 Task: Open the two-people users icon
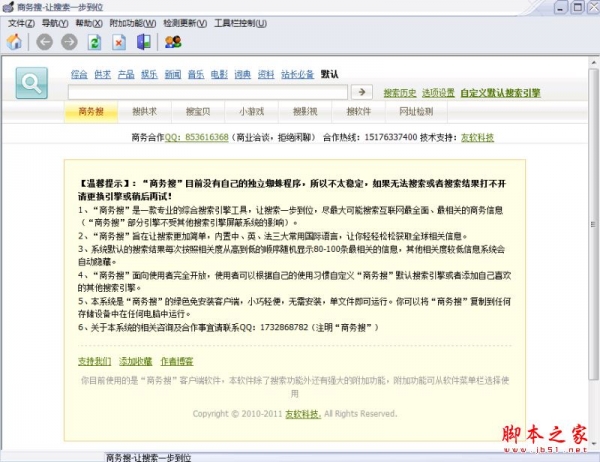(173, 42)
